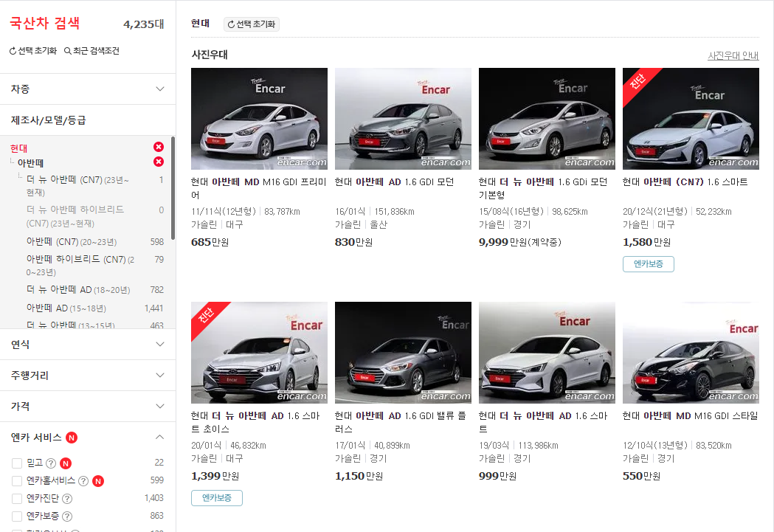The height and width of the screenshot is (532, 774).
Task: Open title link 현대 아반떼 (CN7) 1.6 스마트
Action: pos(685,182)
